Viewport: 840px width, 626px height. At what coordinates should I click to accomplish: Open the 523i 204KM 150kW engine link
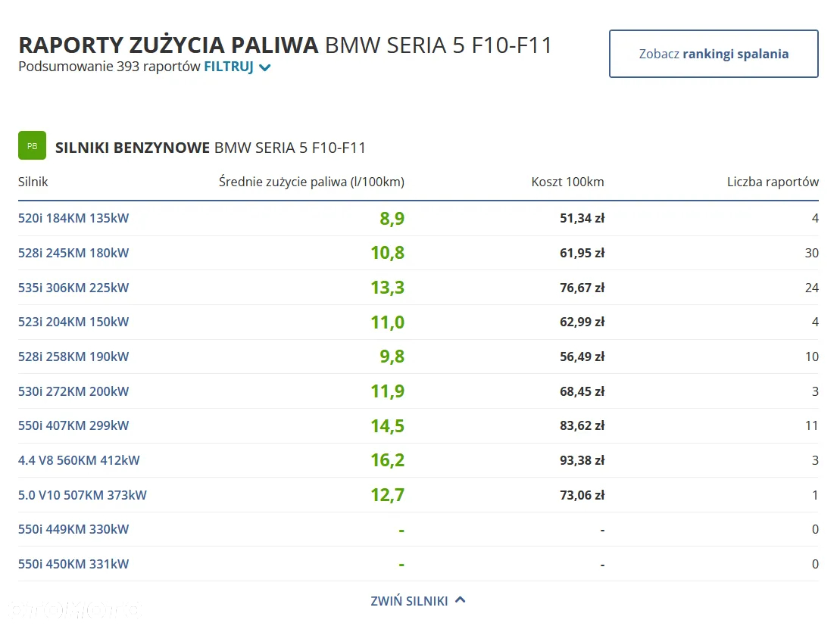pos(73,322)
